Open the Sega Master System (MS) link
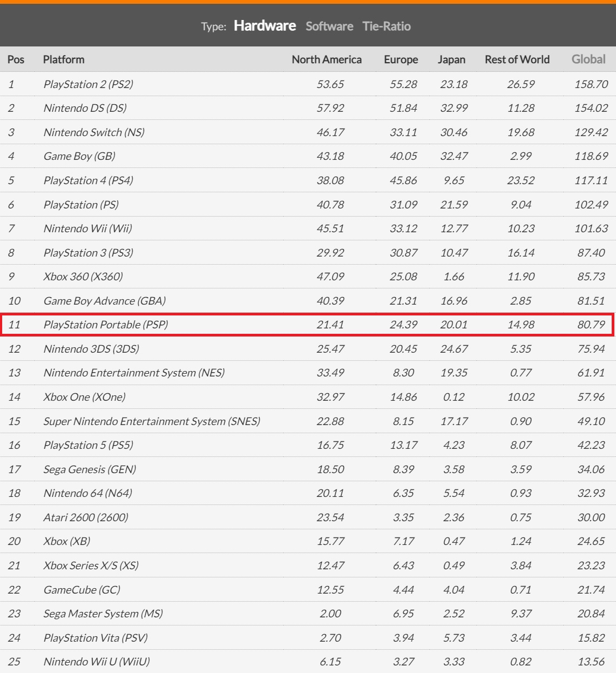 pos(103,614)
